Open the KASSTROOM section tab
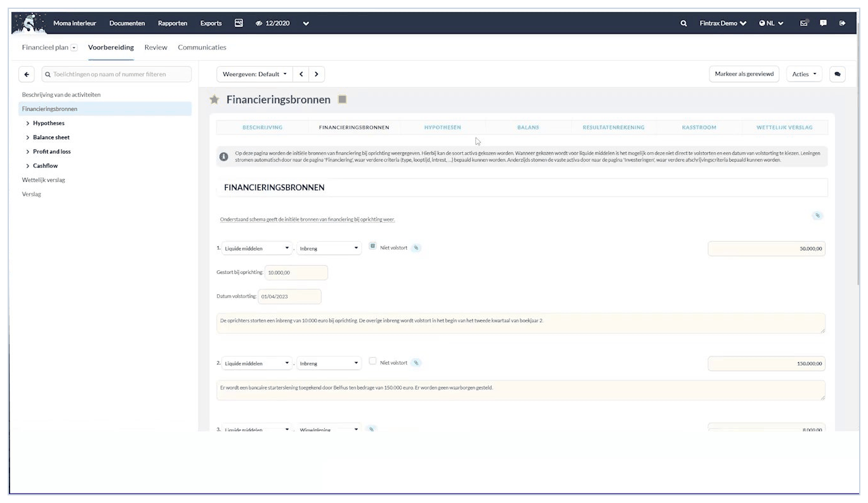 click(x=699, y=127)
